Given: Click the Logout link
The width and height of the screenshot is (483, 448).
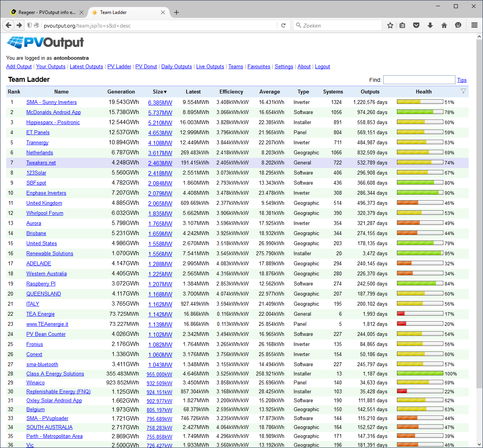Looking at the screenshot, I should point(322,67).
